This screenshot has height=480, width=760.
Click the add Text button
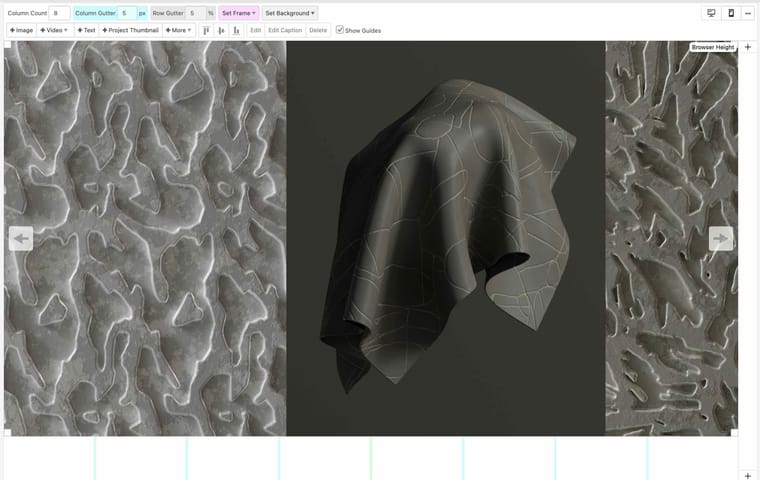click(x=85, y=30)
